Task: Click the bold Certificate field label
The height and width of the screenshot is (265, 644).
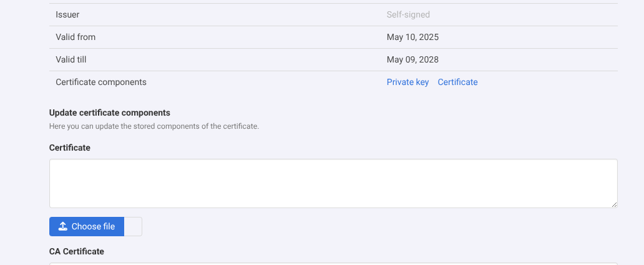Action: tap(70, 147)
